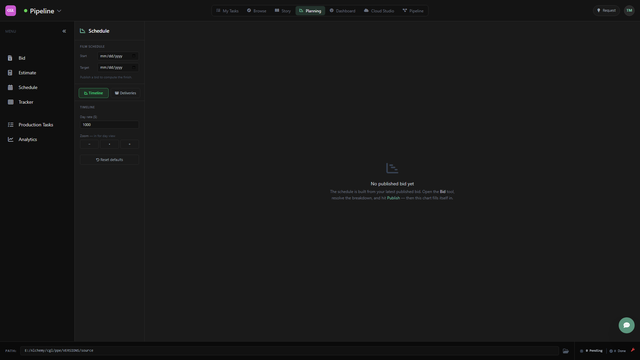The width and height of the screenshot is (640, 360).
Task: Click the path field in bottom bar
Action: click(289, 351)
